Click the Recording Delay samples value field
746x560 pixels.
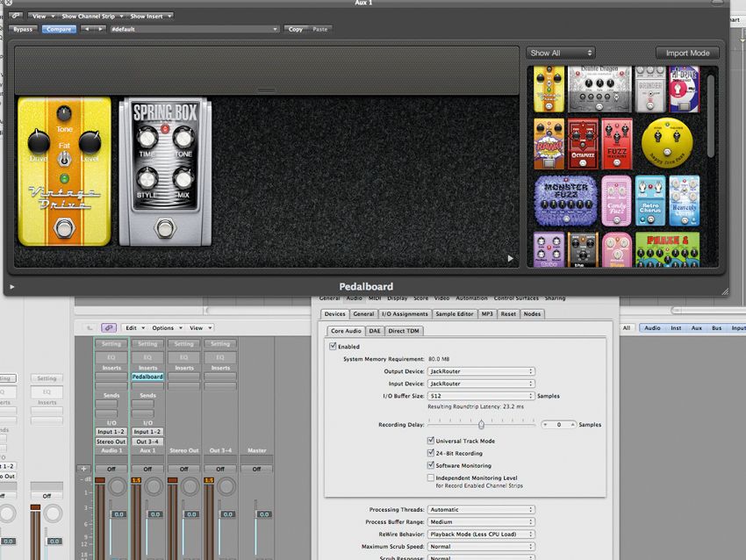click(559, 425)
